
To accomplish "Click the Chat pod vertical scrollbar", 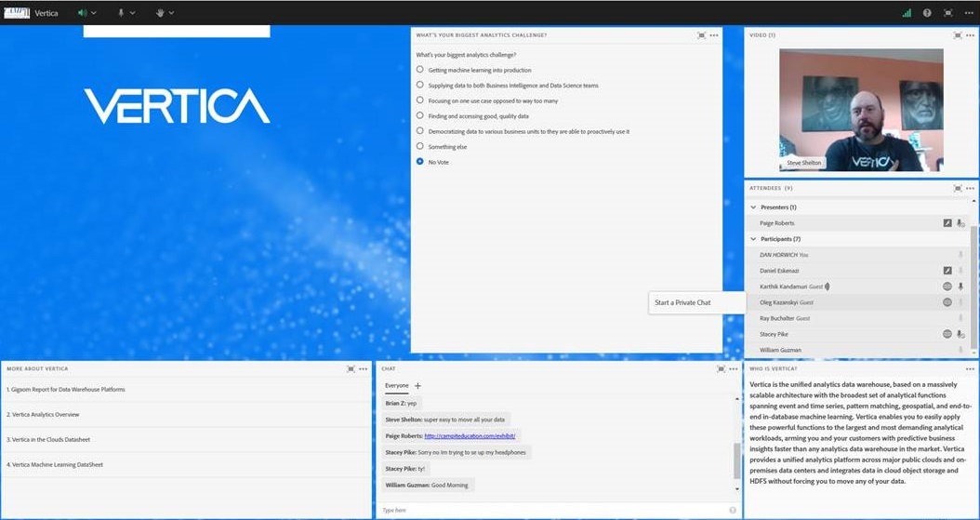I will click(x=737, y=460).
